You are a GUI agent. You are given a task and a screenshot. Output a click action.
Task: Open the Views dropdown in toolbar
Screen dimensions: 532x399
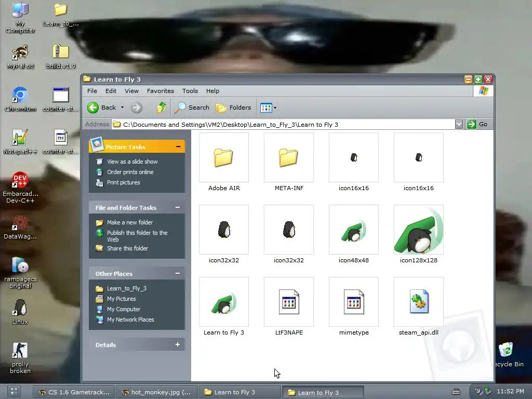click(x=268, y=108)
